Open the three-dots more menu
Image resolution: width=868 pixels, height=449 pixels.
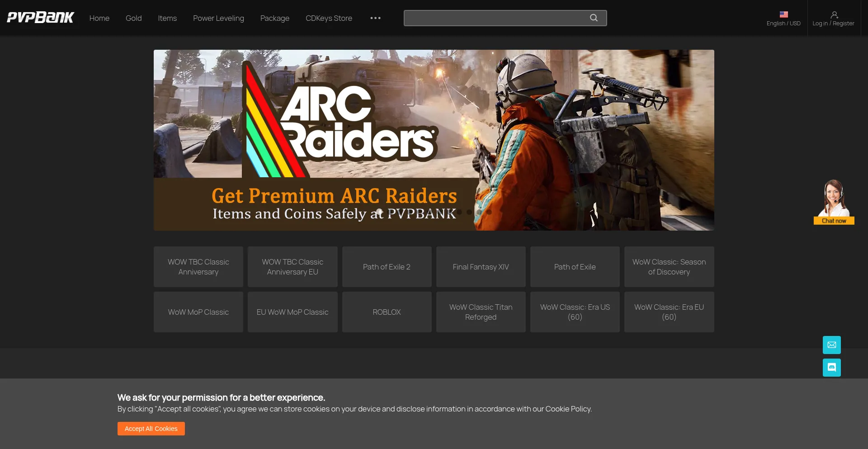[375, 18]
